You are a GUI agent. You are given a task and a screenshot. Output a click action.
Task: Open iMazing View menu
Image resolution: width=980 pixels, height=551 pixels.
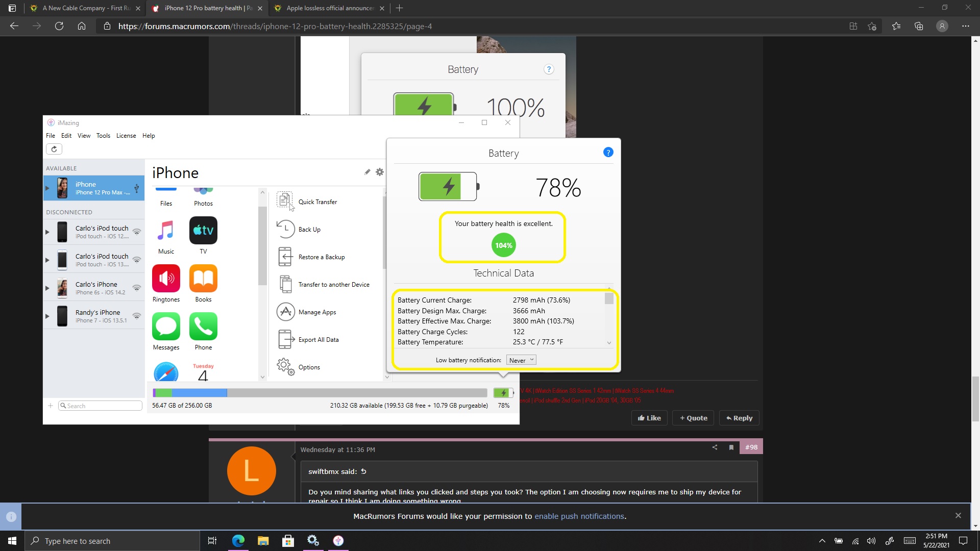point(84,136)
